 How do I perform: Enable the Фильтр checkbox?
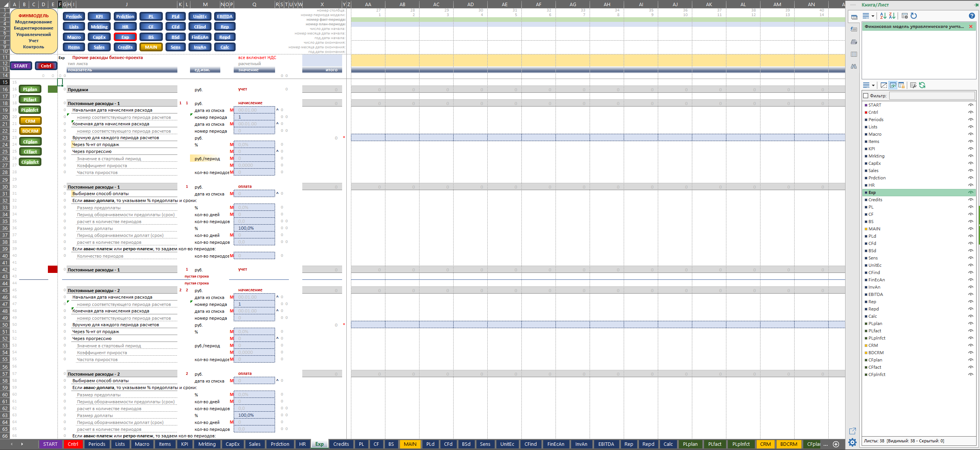pyautogui.click(x=865, y=95)
